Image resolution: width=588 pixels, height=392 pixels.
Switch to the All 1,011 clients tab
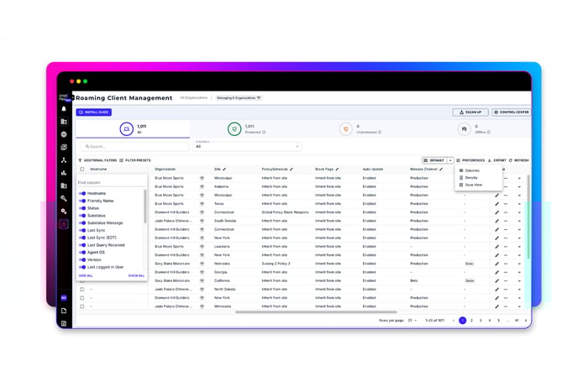point(133,129)
